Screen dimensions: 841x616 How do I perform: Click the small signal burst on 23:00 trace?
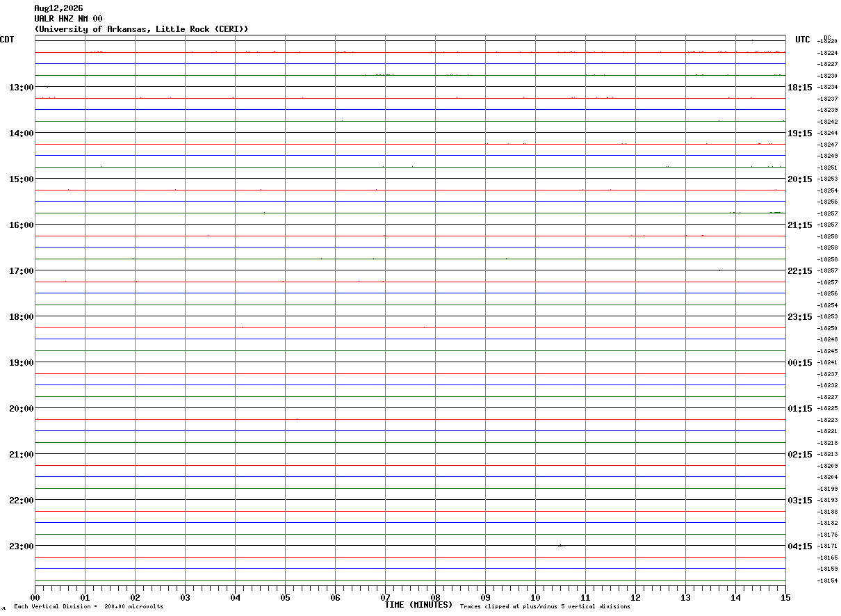(561, 546)
